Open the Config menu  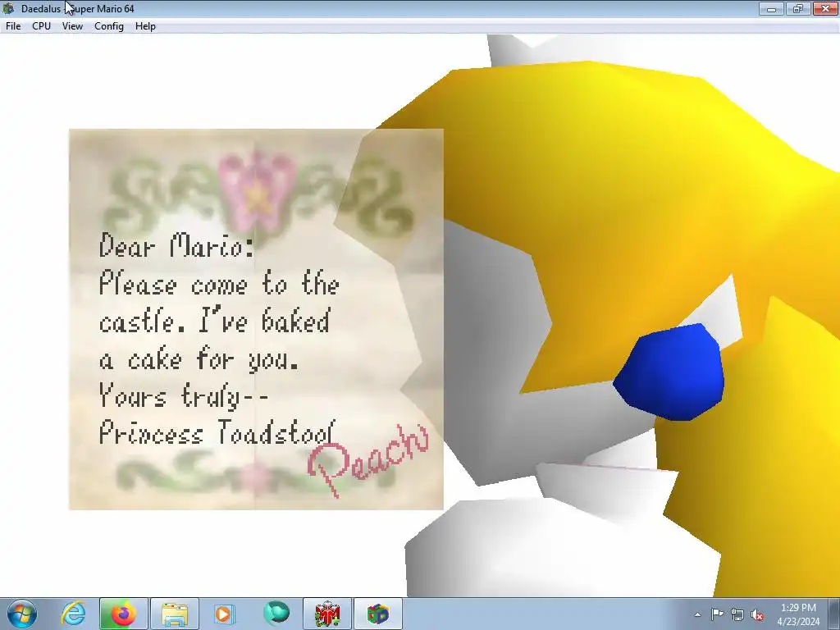coord(109,26)
